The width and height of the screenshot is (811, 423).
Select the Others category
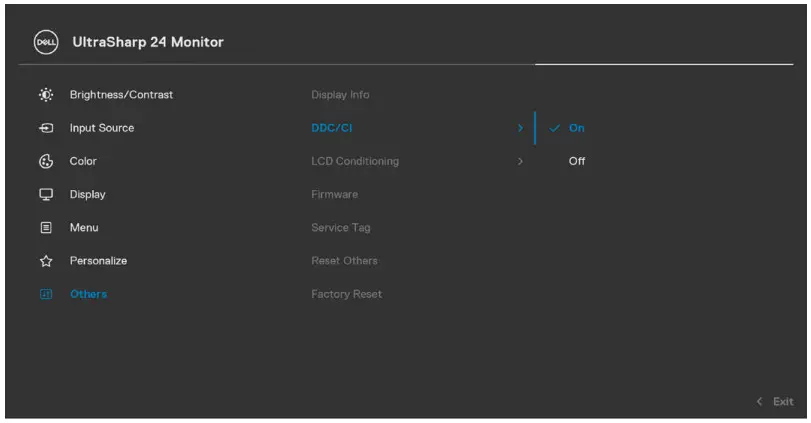(x=88, y=294)
